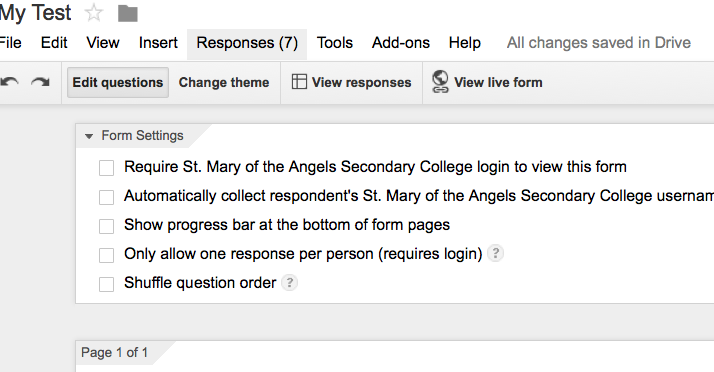Tick Only allow one response per person
The width and height of the screenshot is (714, 372).
(107, 255)
